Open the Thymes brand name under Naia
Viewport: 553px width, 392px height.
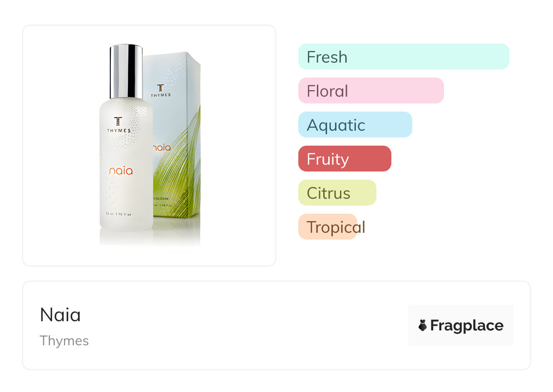point(64,341)
